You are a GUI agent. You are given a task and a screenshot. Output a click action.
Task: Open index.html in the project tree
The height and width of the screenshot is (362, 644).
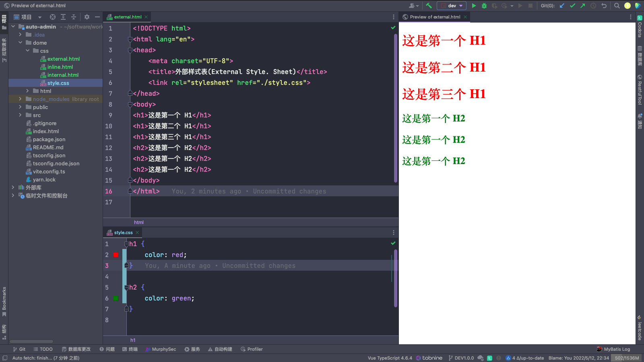point(46,131)
